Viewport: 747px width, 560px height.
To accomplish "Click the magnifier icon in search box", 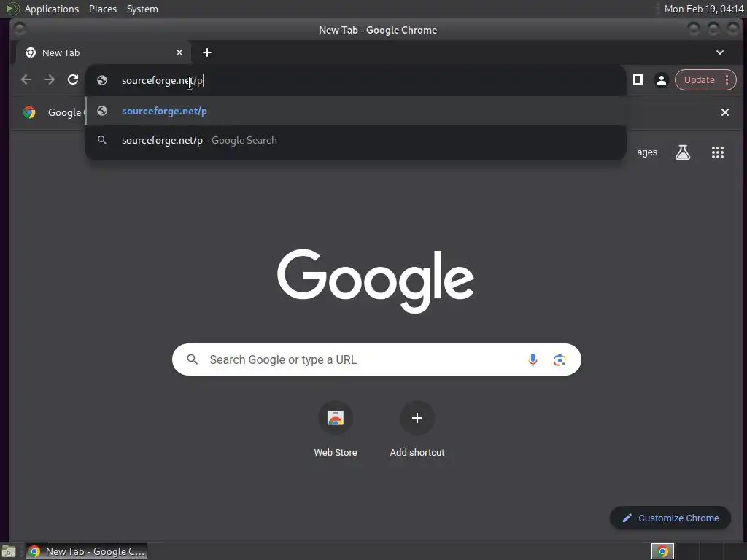I will pos(193,359).
